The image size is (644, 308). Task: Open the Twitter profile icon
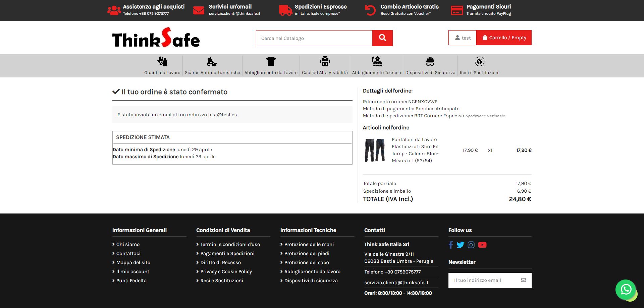pos(461,245)
